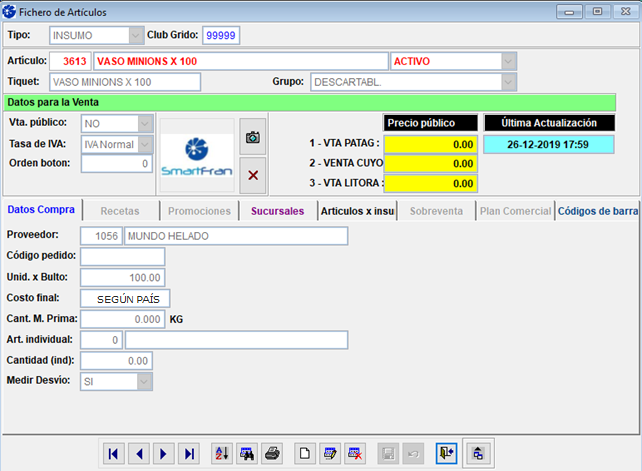
Task: Click the printer icon
Action: coord(272,454)
